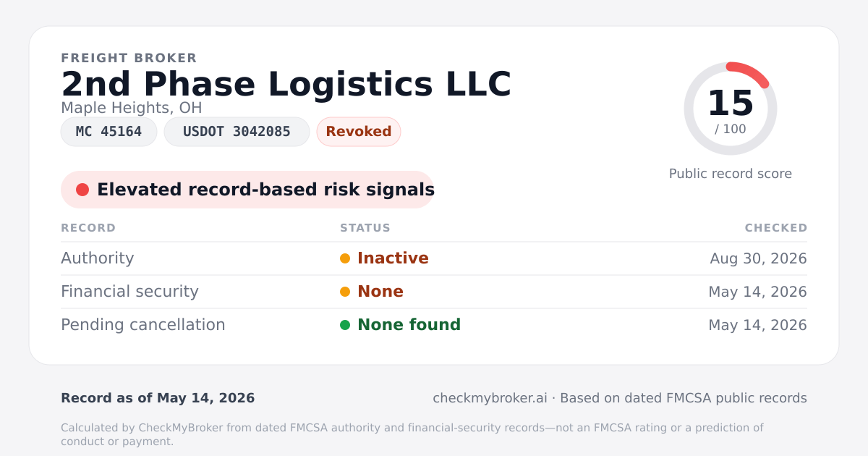Click the Revoked status pill
Screen dimensions: 868x456
359,132
